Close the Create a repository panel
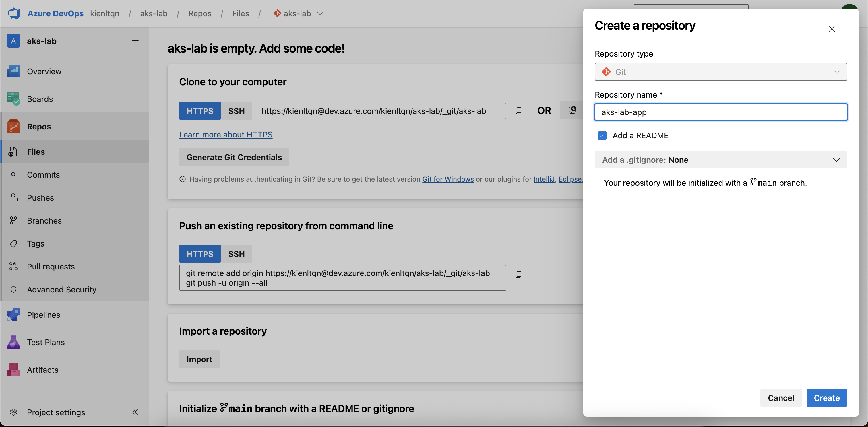Image resolution: width=868 pixels, height=427 pixels. pyautogui.click(x=832, y=29)
